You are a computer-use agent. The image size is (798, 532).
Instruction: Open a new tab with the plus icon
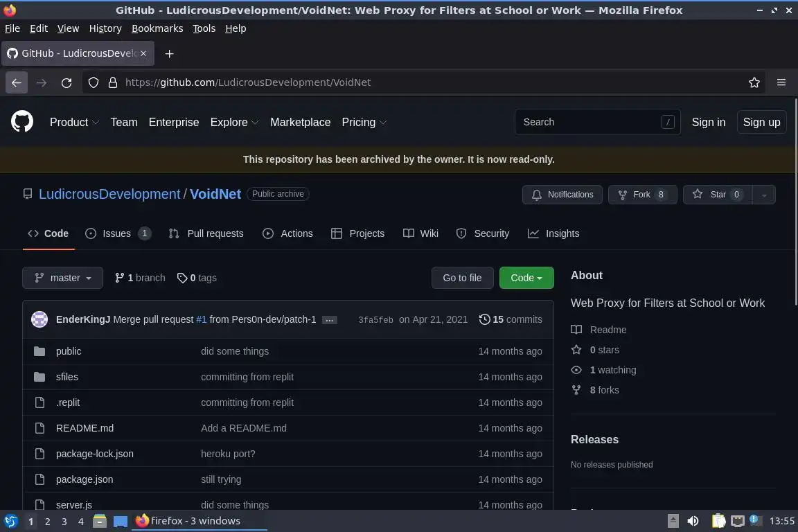coord(170,53)
